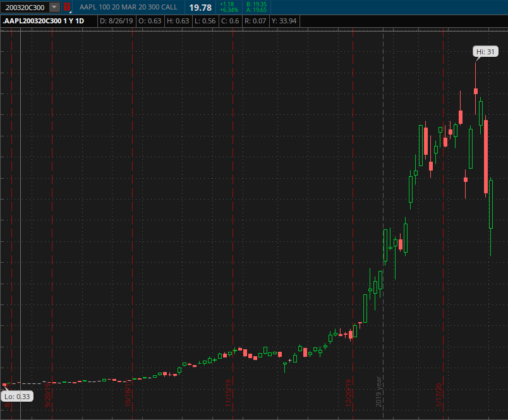The width and height of the screenshot is (508, 420).
Task: Click the last price 19.78
Action: click(200, 8)
